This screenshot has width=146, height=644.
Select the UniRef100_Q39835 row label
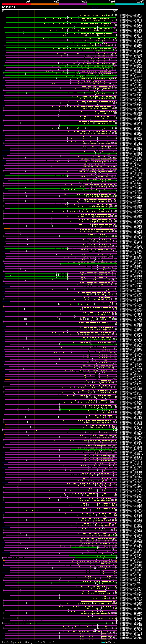point(131,55)
